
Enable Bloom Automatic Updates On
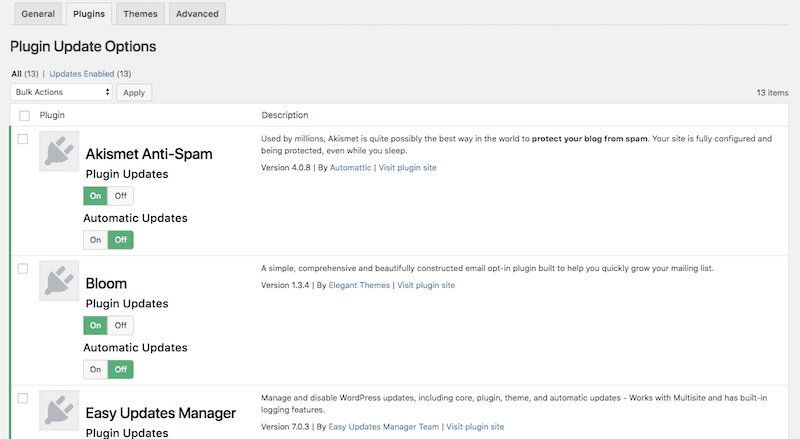[95, 370]
